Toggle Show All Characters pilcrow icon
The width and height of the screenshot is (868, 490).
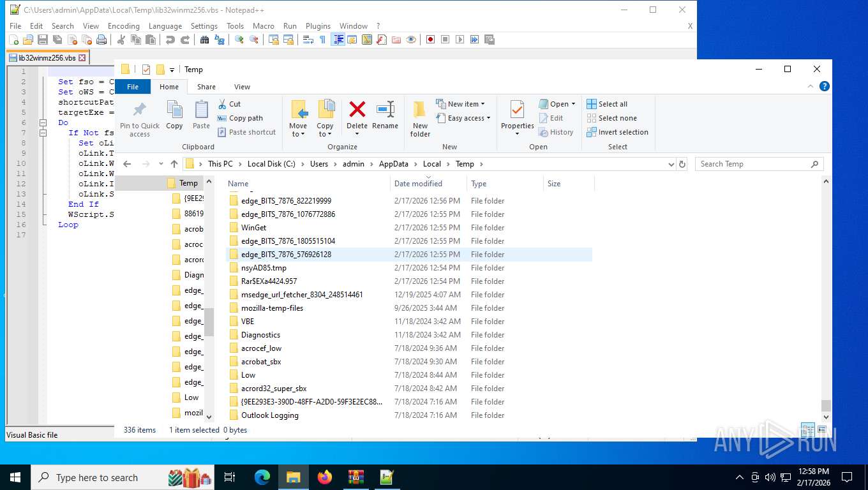(x=322, y=40)
